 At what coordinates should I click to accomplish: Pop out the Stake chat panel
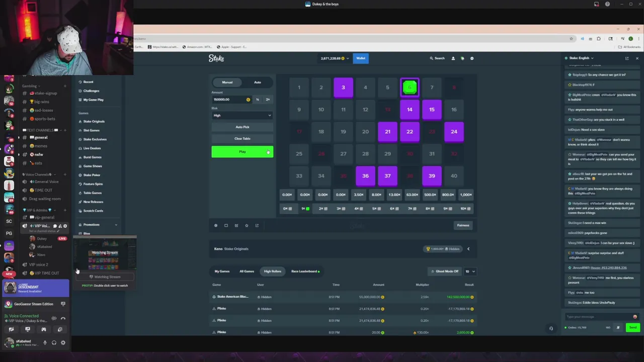[627, 58]
